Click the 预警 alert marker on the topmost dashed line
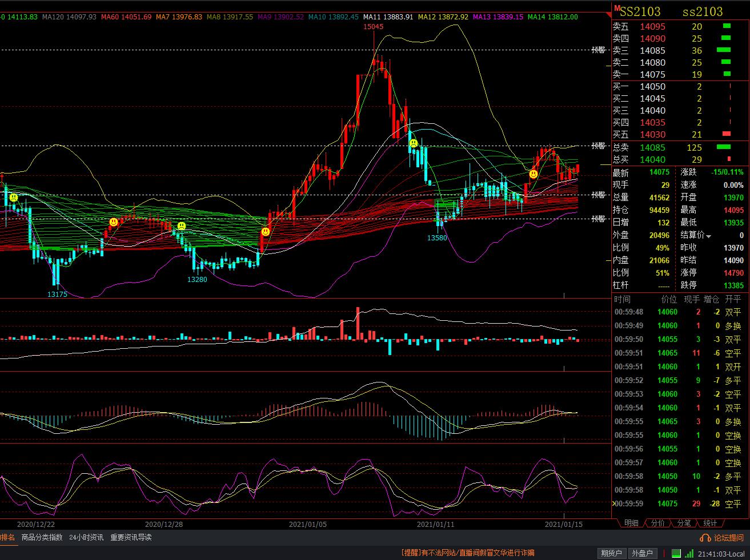This screenshot has height=560, width=750. 598,50
